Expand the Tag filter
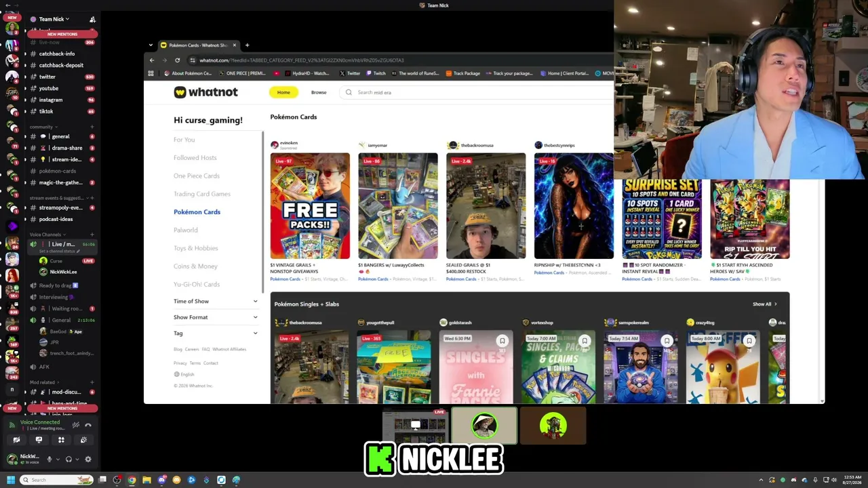 (x=216, y=333)
